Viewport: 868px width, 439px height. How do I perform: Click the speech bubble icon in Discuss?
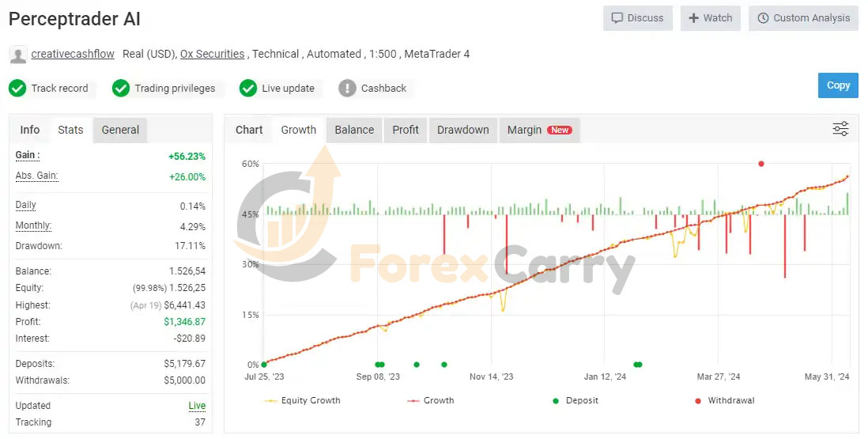point(617,18)
